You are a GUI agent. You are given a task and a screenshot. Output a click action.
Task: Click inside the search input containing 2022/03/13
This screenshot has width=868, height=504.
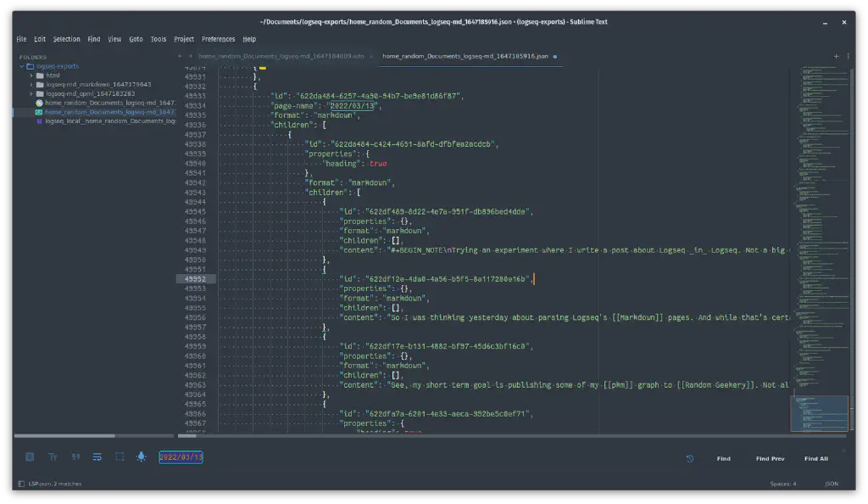click(x=181, y=457)
